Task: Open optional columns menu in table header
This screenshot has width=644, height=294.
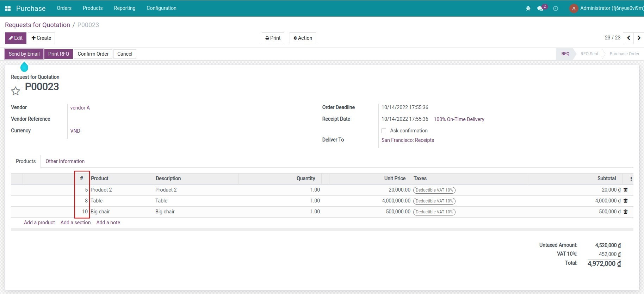Action: coord(631,179)
